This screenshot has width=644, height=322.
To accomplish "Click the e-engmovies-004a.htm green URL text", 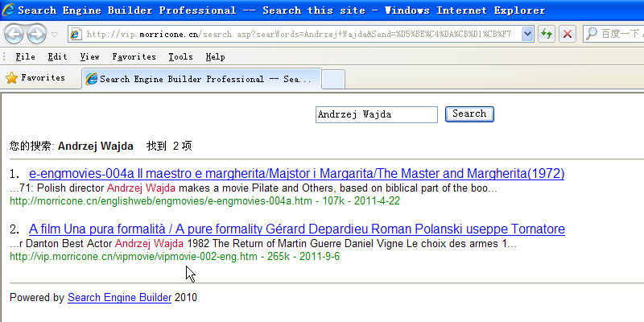I will coord(204,201).
